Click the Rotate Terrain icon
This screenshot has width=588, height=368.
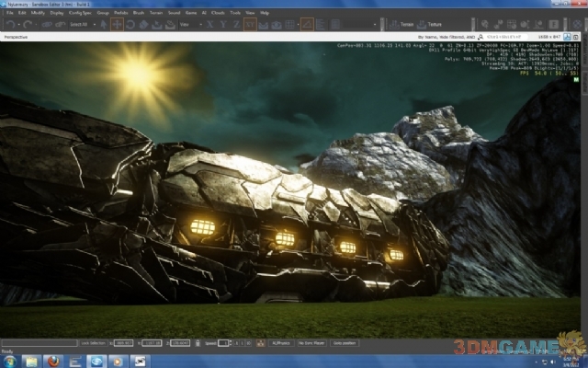[x=170, y=25]
